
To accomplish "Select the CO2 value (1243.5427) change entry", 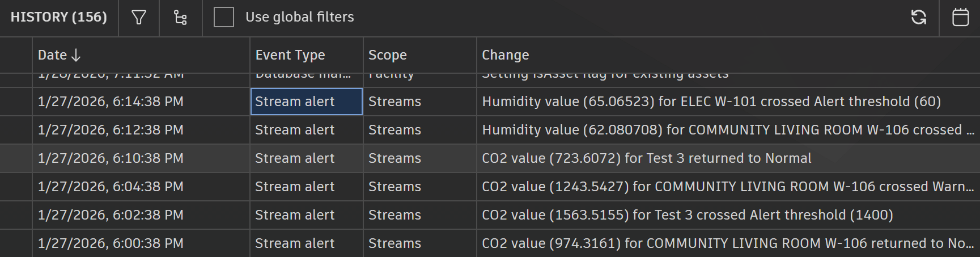I will point(726,187).
